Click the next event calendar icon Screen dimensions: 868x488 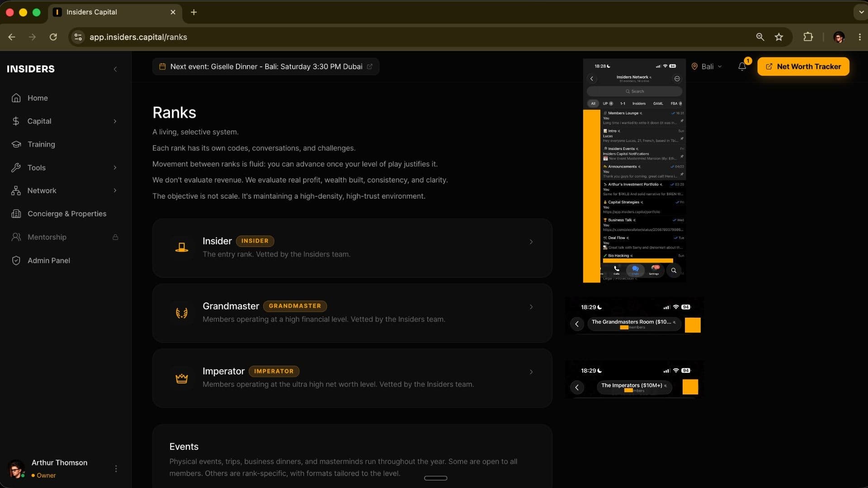pyautogui.click(x=162, y=66)
